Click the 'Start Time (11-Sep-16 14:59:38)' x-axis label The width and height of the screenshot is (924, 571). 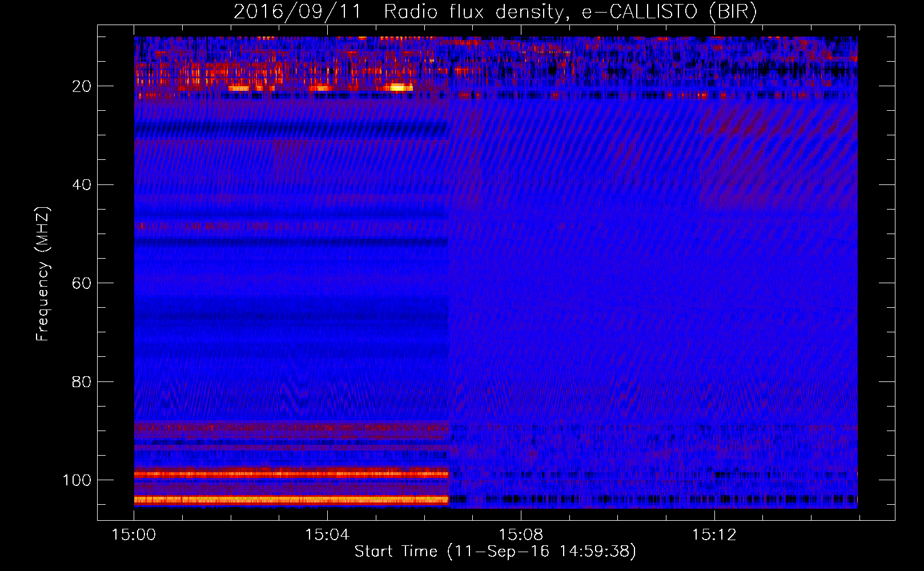[x=495, y=552]
